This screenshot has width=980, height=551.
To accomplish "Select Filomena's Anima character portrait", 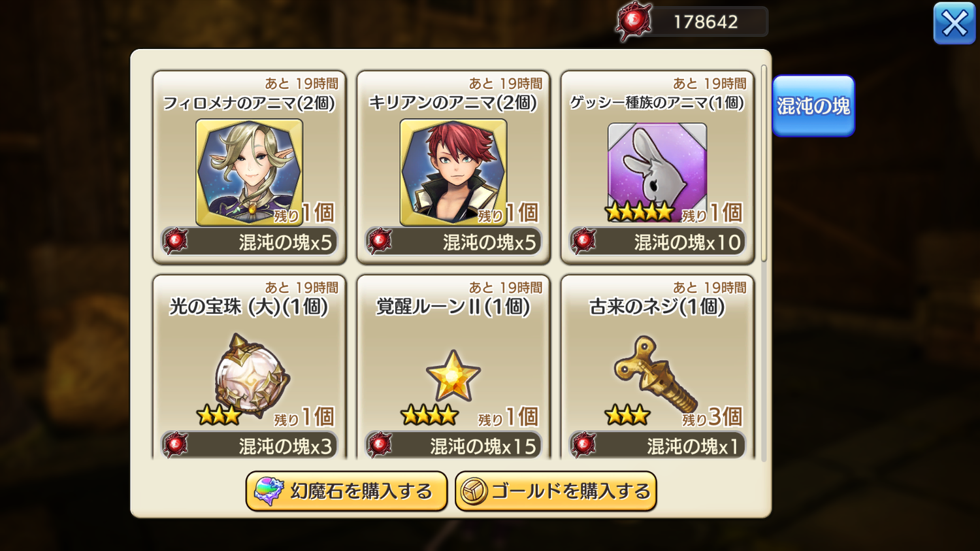I will pos(249,173).
